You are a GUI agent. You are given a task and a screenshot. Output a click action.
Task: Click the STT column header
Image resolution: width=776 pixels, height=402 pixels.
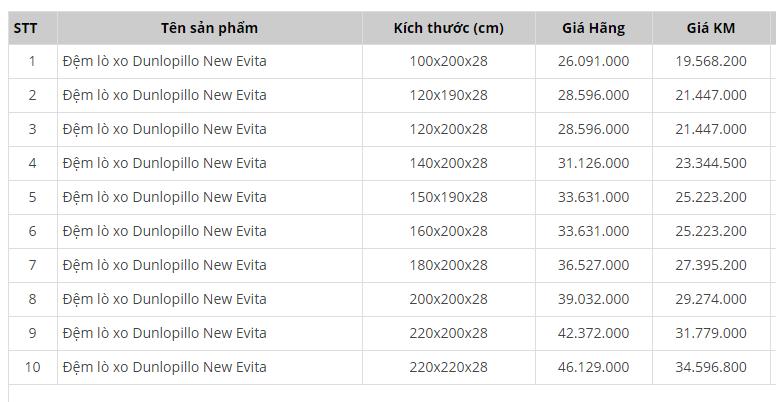click(x=25, y=28)
